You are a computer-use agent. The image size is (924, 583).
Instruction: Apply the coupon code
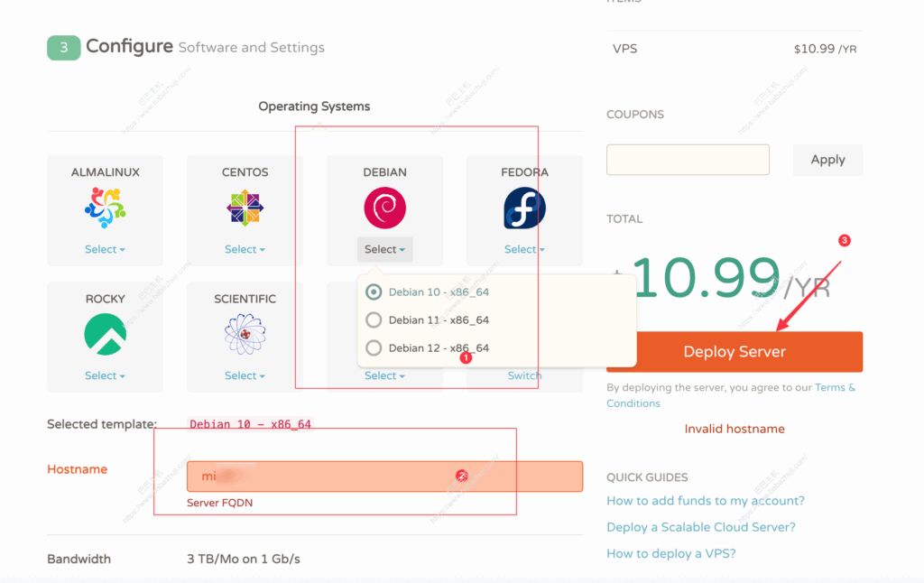(x=827, y=160)
